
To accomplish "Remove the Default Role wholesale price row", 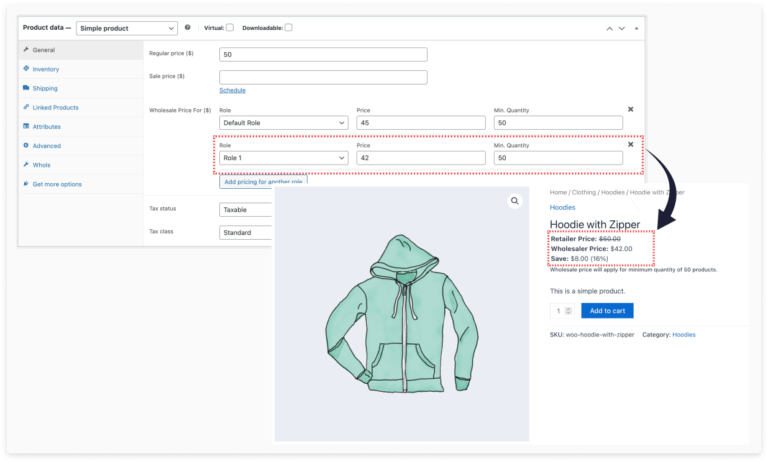I will (x=630, y=109).
